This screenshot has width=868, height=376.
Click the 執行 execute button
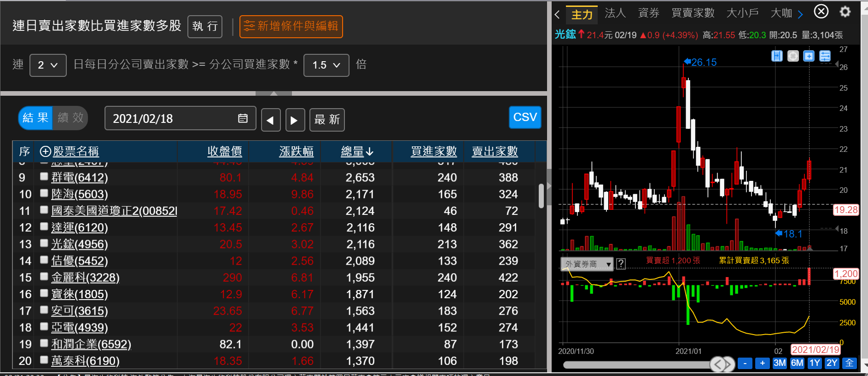[x=205, y=26]
